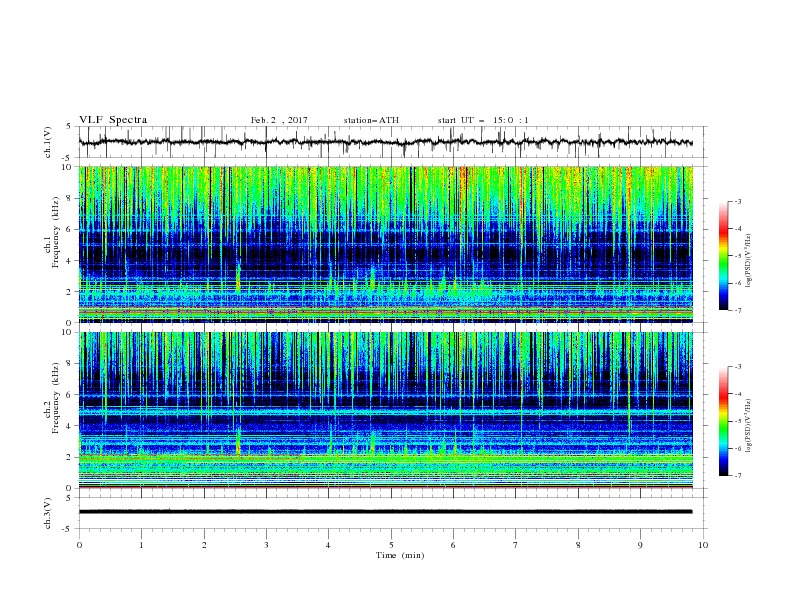This screenshot has height=612, width=792.
Task: Click the ch.3 voltage waveform trace
Action: [385, 512]
